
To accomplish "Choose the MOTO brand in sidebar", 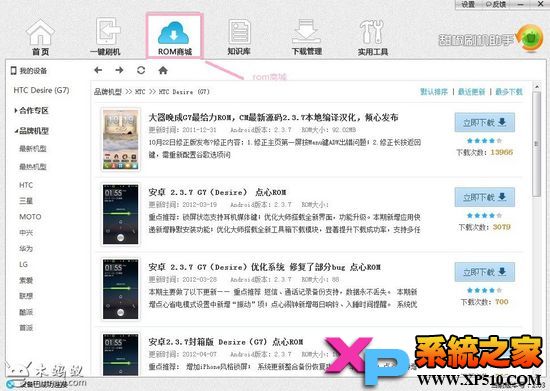I will click(x=30, y=217).
